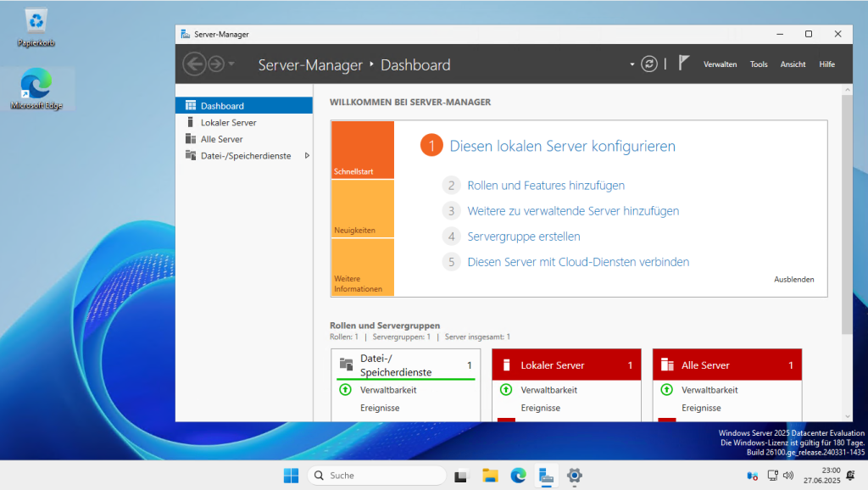Click Ereignisse under Datei-/Speicherdienste
This screenshot has width=868, height=490.
[380, 408]
